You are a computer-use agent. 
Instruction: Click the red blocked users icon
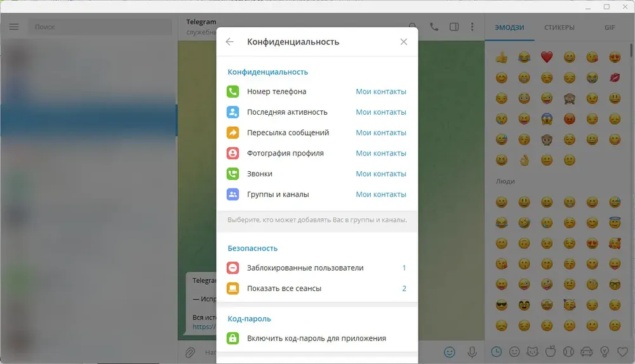pos(233,268)
